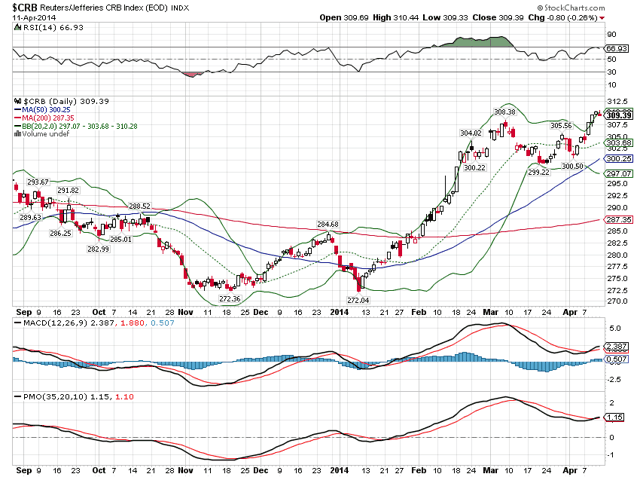Click the 300.22 price annotation
640x477 pixels.
(475, 167)
